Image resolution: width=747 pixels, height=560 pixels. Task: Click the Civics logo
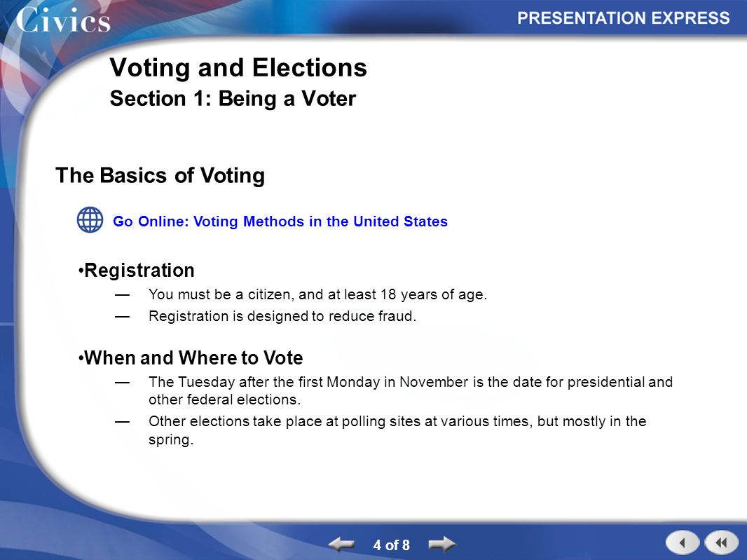(63, 20)
